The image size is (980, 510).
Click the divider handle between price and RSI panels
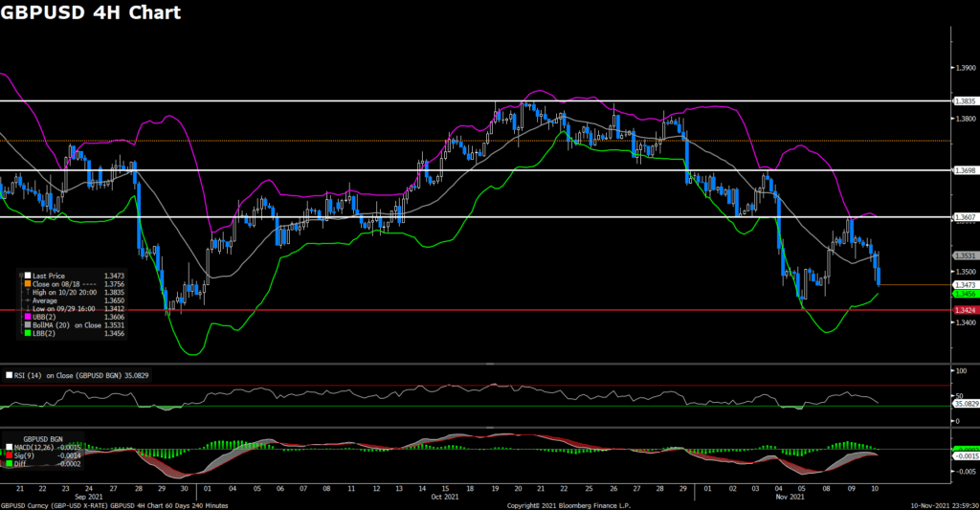[x=490, y=364]
